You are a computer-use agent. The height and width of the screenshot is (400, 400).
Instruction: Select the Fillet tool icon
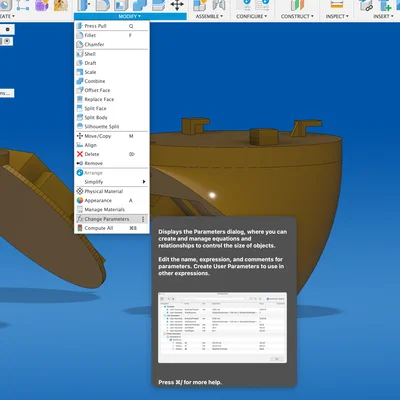tap(80, 35)
